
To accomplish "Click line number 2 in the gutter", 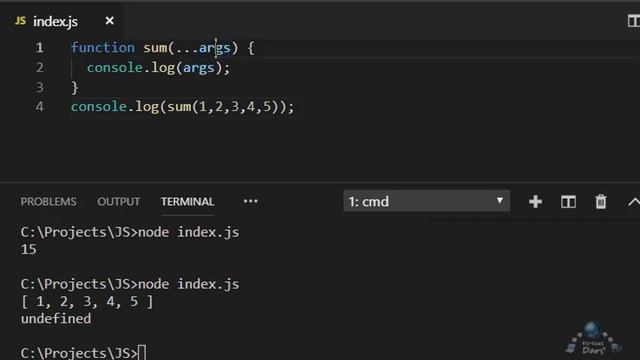I will 40,67.
